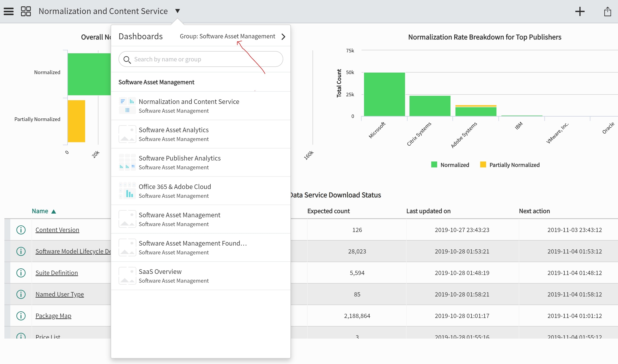This screenshot has width=618, height=364.
Task: Select the SaaS Overview dashboard thumbnail
Action: [x=127, y=276]
